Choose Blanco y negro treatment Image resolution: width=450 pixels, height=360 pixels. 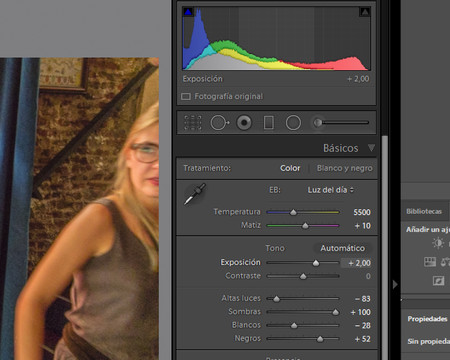[344, 168]
